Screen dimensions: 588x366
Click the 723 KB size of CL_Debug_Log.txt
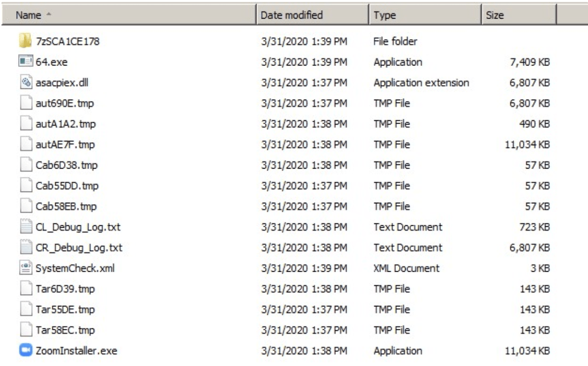point(536,227)
